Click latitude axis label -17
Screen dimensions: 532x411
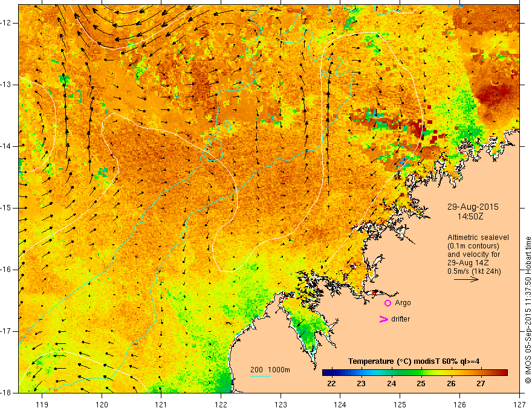tap(6, 331)
